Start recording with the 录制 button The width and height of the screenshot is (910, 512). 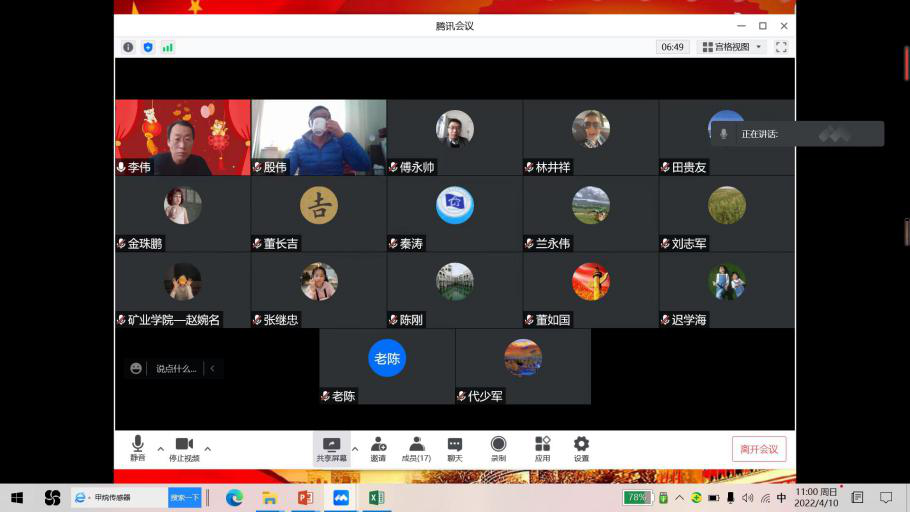tap(498, 448)
